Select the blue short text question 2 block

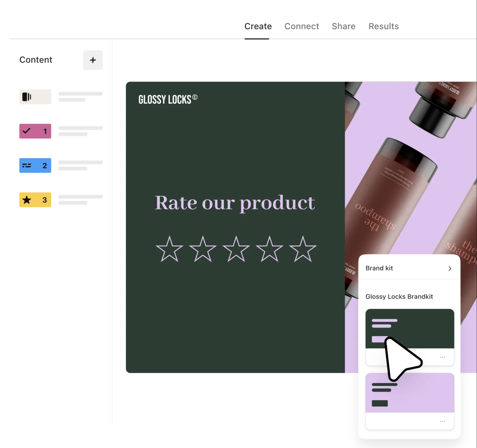point(35,165)
